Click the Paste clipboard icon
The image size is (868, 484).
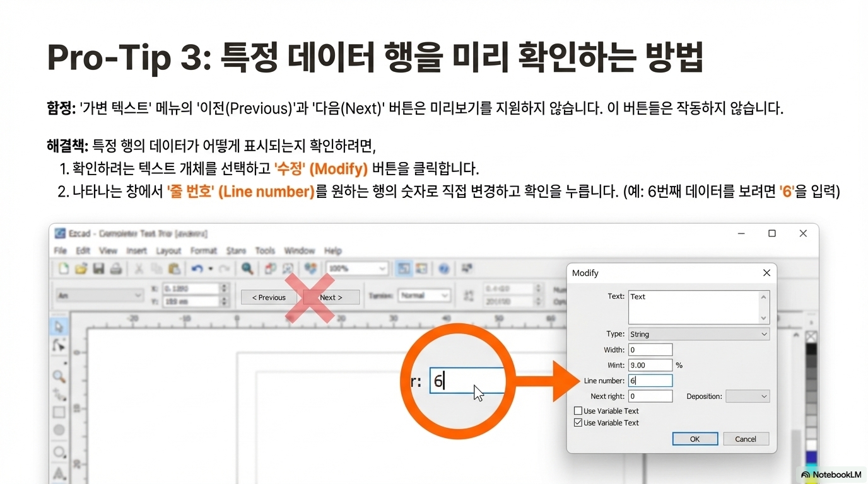(174, 268)
